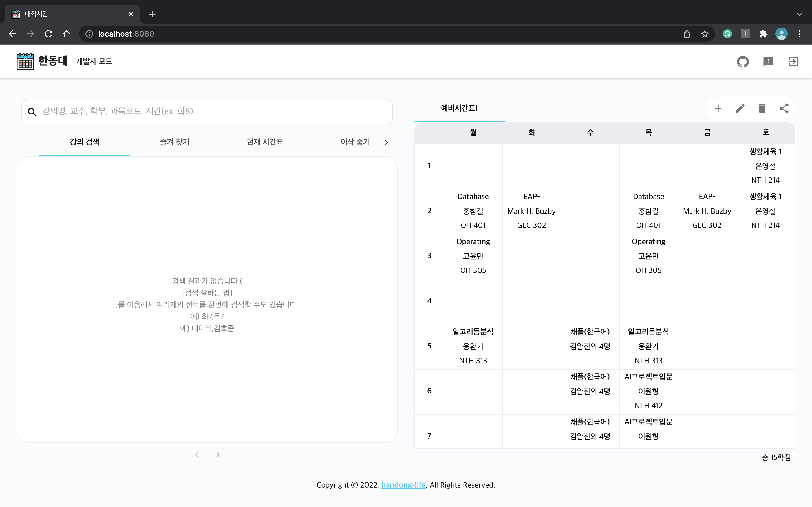Click the magnifying glass search icon

[32, 112]
